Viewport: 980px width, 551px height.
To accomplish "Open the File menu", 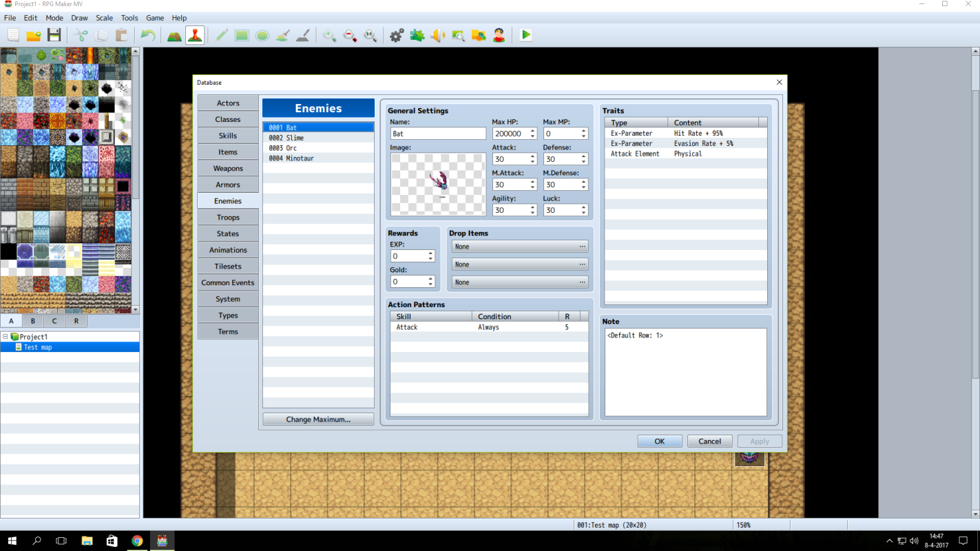I will 10,18.
